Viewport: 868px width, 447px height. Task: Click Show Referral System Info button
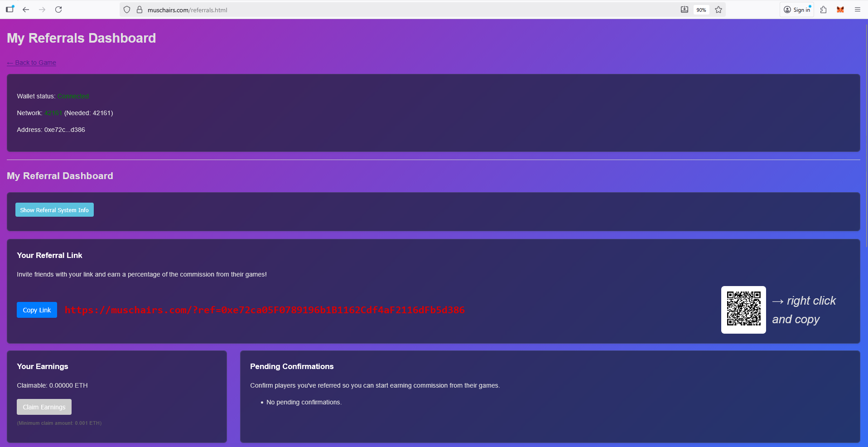pyautogui.click(x=54, y=210)
